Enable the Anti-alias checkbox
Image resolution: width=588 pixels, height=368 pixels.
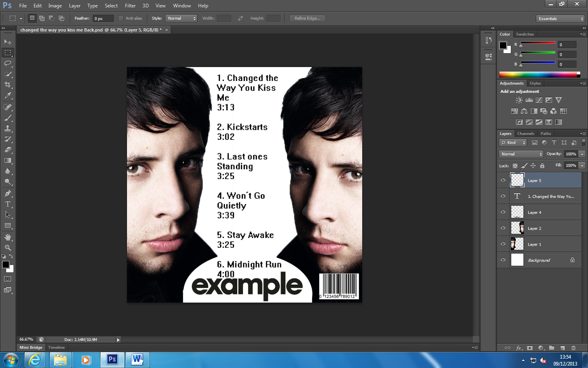[x=121, y=18]
